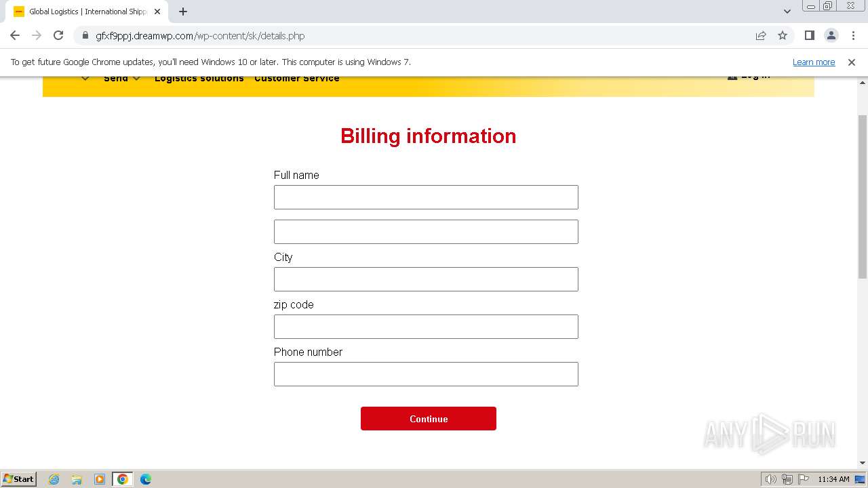Launch Microsoft Edge from taskbar

pos(145,479)
